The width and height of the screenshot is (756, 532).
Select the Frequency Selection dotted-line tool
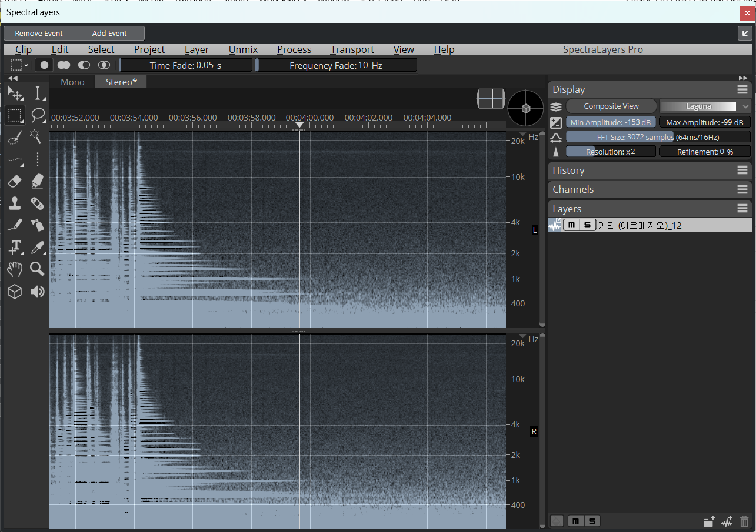click(x=15, y=159)
